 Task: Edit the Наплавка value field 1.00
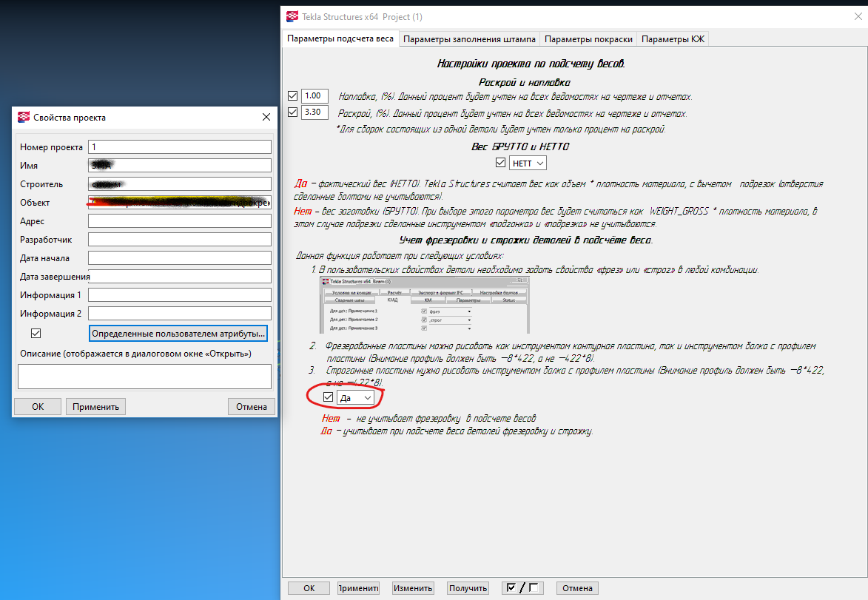[314, 95]
